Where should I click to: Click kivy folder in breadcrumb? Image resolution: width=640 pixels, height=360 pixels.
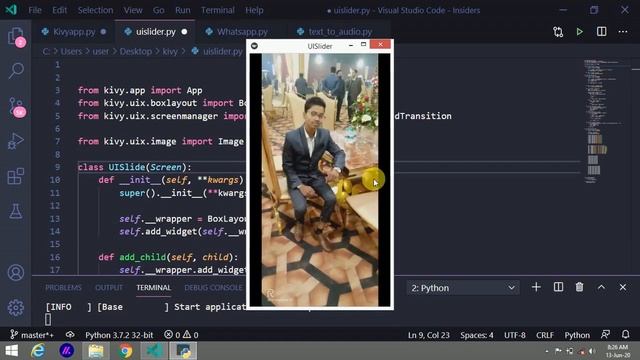click(170, 51)
